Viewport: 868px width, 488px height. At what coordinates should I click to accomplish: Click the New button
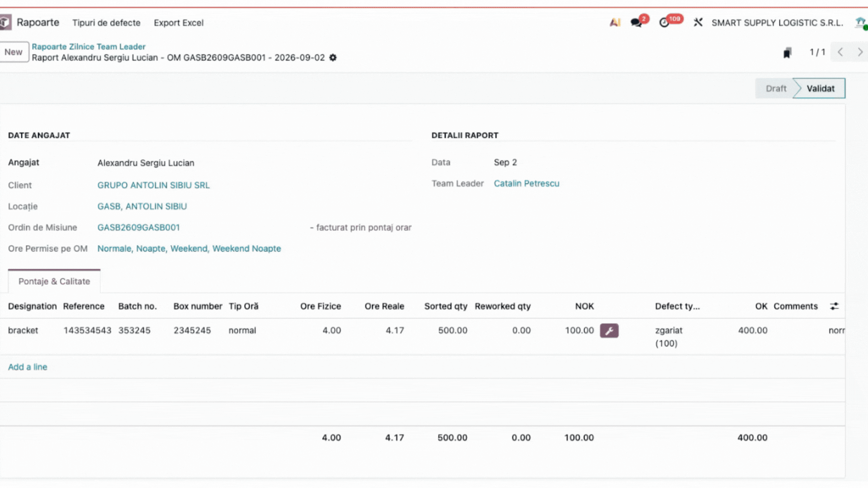point(14,52)
